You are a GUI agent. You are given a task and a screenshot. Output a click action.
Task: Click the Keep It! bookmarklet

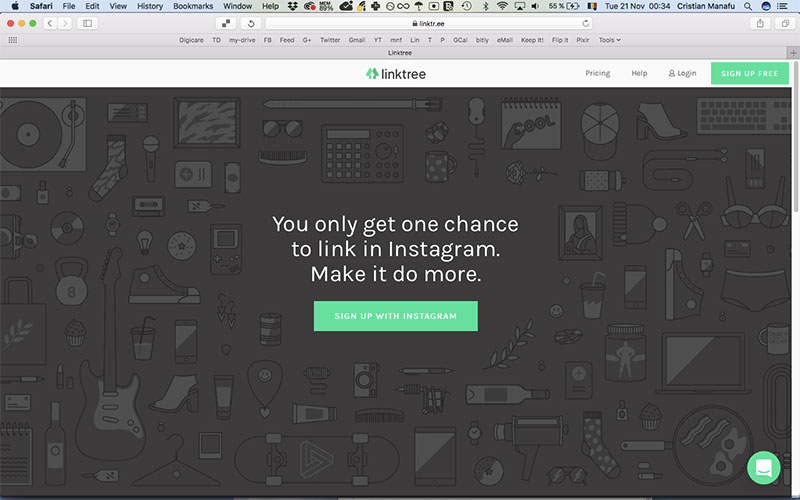point(532,40)
